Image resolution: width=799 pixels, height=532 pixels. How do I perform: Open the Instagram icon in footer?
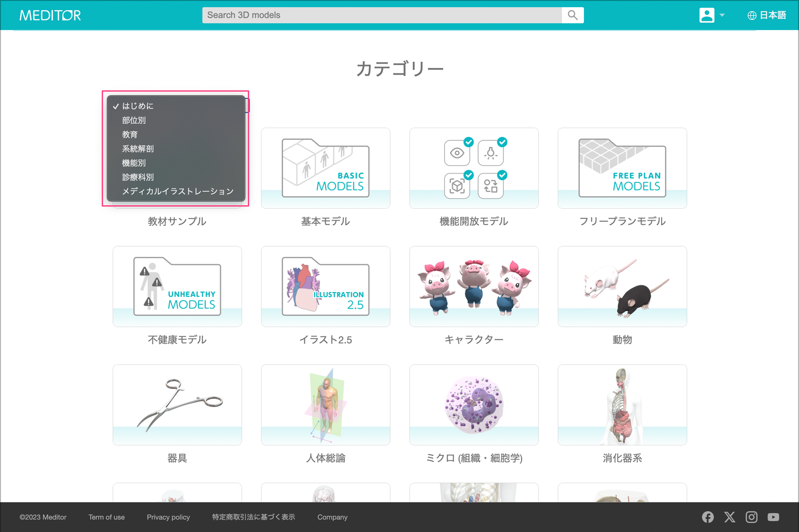pos(751,517)
